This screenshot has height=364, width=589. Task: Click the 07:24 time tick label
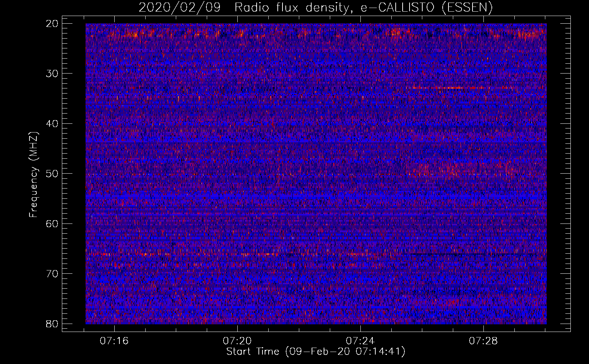click(x=360, y=341)
